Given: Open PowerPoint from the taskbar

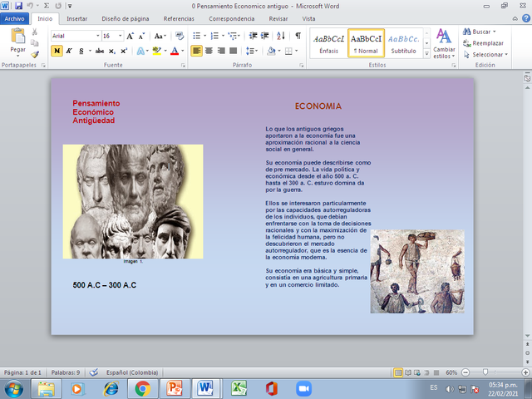Looking at the screenshot, I should coord(175,388).
